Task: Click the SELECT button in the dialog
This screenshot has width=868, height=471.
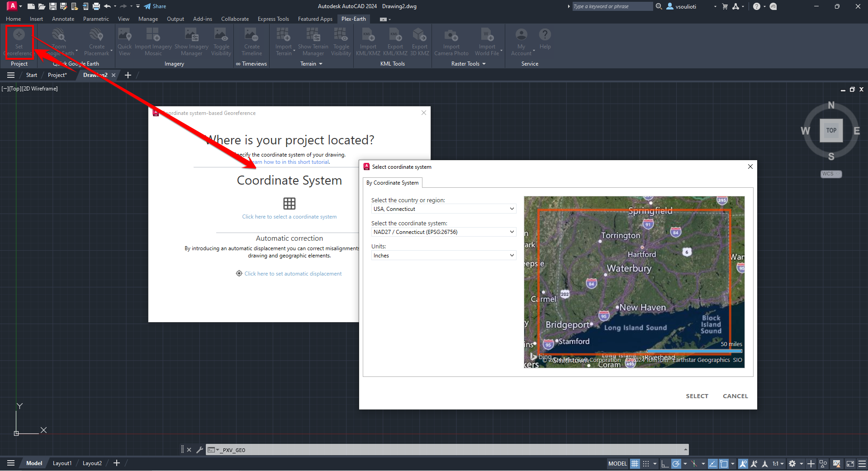Action: point(697,396)
